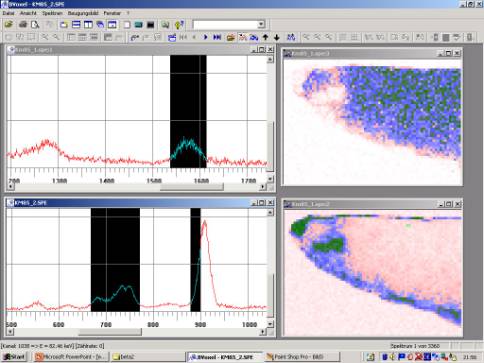Select the black background swatch
The image size is (484, 363).
pyautogui.click(x=151, y=25)
